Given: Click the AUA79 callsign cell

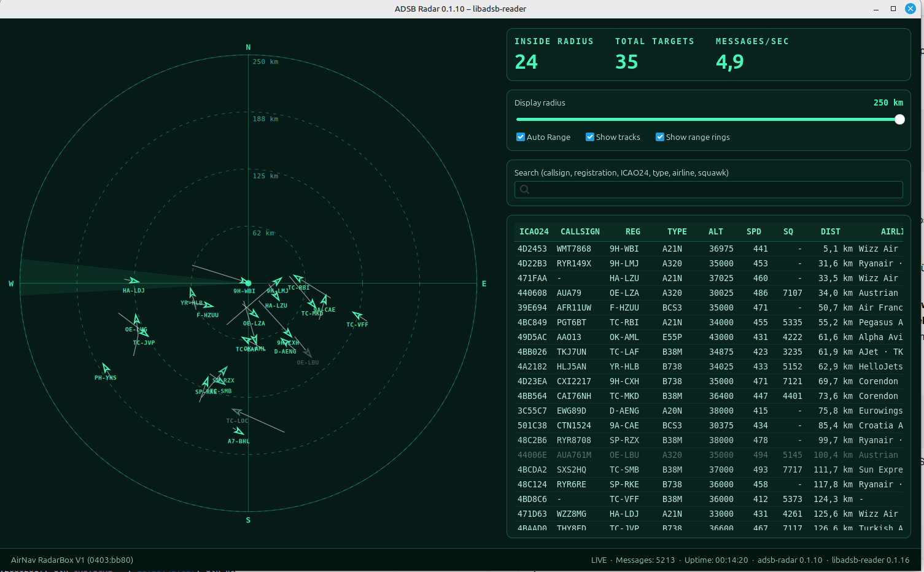Looking at the screenshot, I should pyautogui.click(x=569, y=293).
